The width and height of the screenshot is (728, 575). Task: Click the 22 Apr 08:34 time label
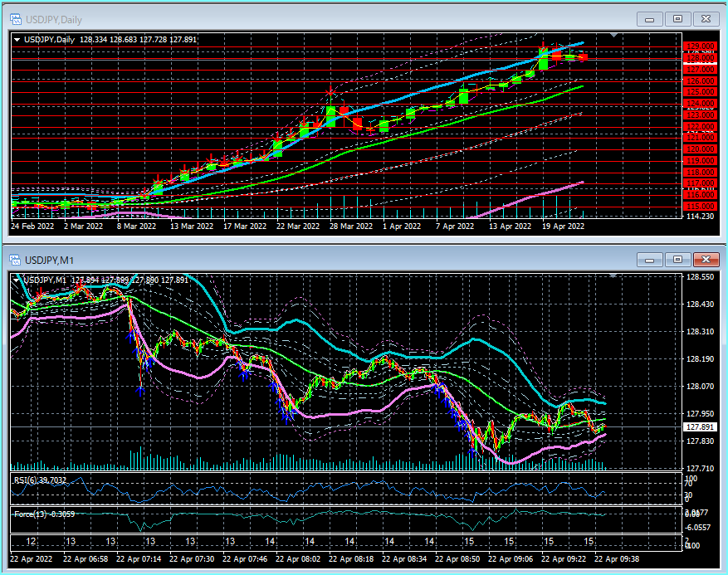click(x=404, y=559)
